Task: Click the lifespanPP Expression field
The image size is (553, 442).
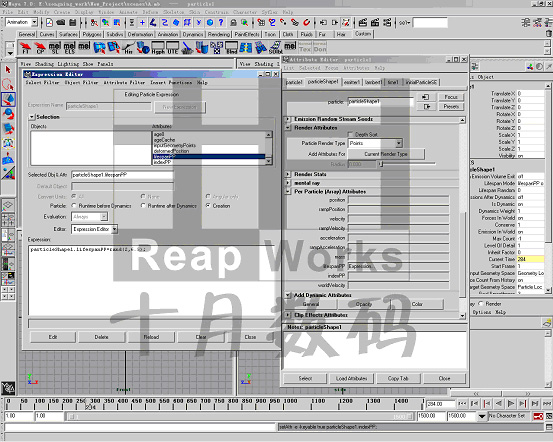Action: 399,266
